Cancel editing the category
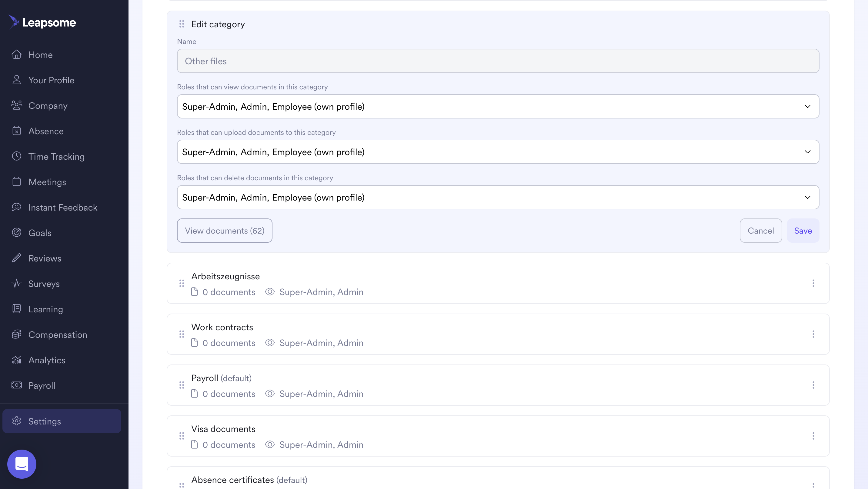The height and width of the screenshot is (489, 868). (x=761, y=231)
